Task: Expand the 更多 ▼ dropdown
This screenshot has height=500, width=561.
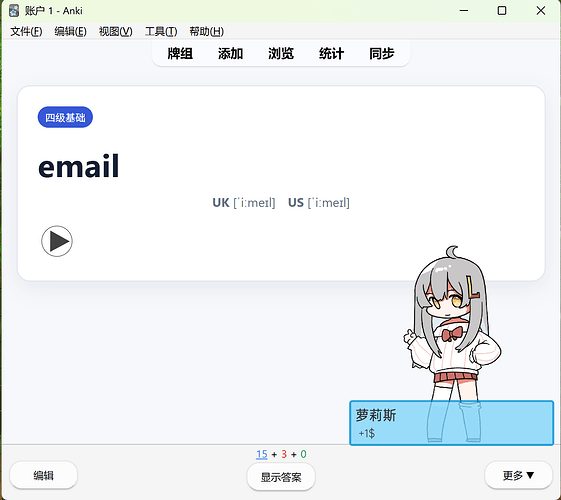Action: (x=518, y=475)
